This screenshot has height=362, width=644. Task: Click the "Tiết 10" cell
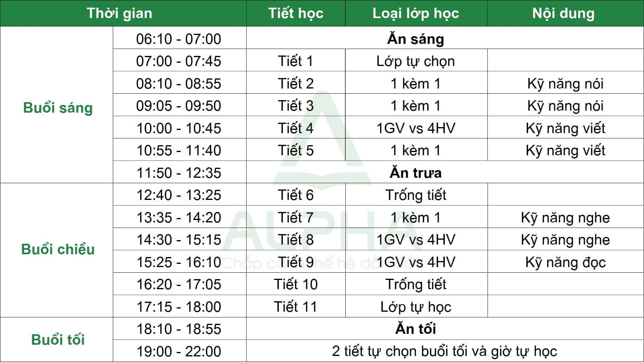point(296,284)
